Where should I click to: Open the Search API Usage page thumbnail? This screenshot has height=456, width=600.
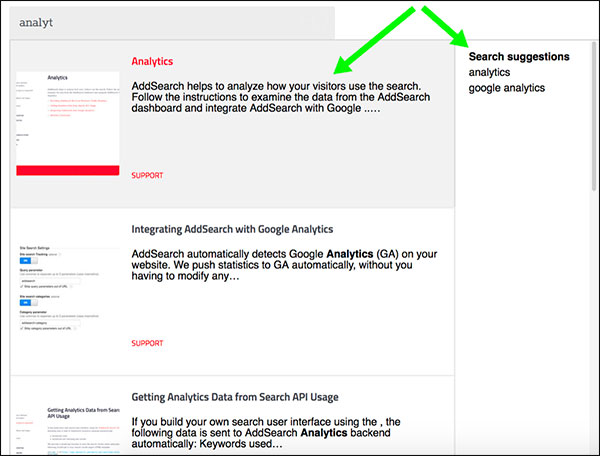(68, 431)
